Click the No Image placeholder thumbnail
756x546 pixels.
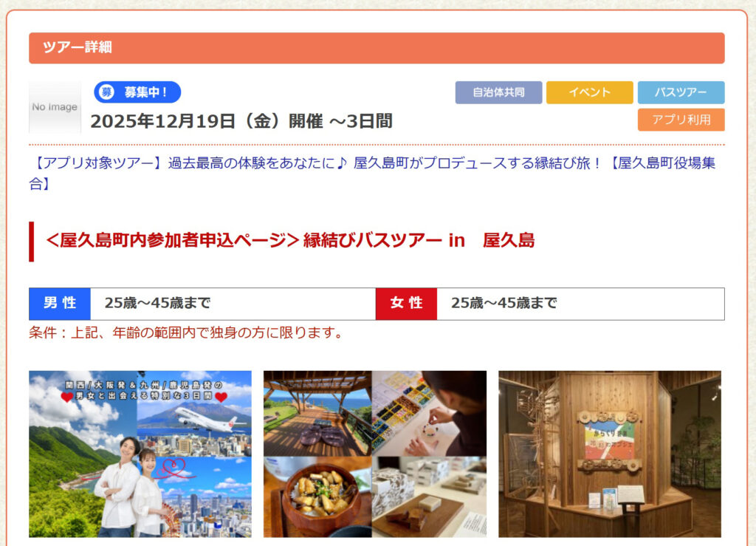pyautogui.click(x=55, y=107)
